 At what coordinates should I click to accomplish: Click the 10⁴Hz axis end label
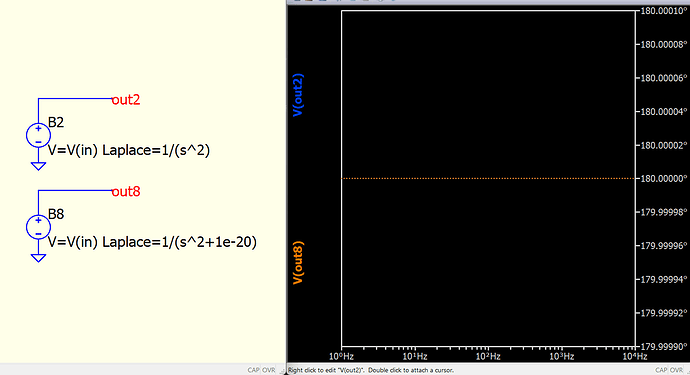pos(635,356)
